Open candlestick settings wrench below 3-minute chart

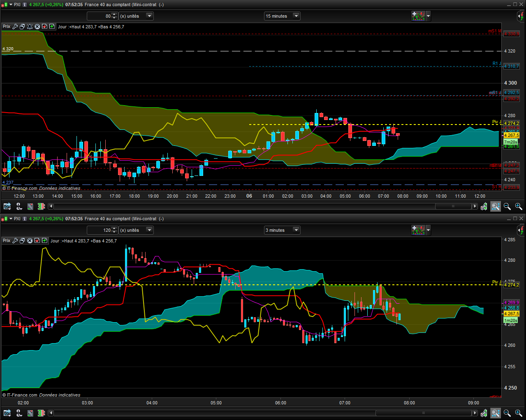[x=484, y=413]
